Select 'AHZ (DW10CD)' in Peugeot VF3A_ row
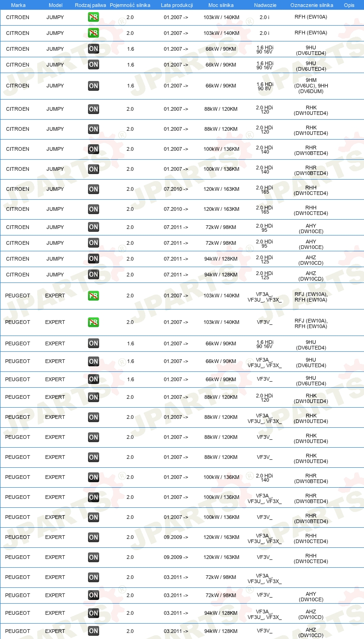 pos(311,614)
